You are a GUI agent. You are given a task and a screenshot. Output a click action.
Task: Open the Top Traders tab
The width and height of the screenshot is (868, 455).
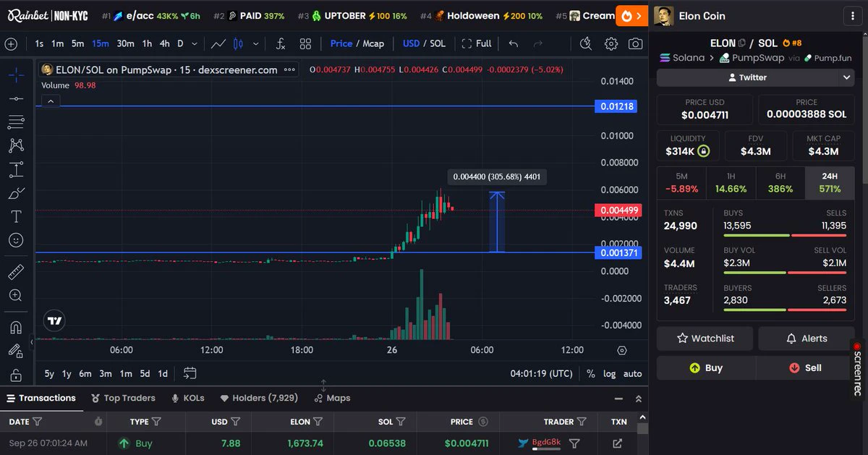point(124,398)
